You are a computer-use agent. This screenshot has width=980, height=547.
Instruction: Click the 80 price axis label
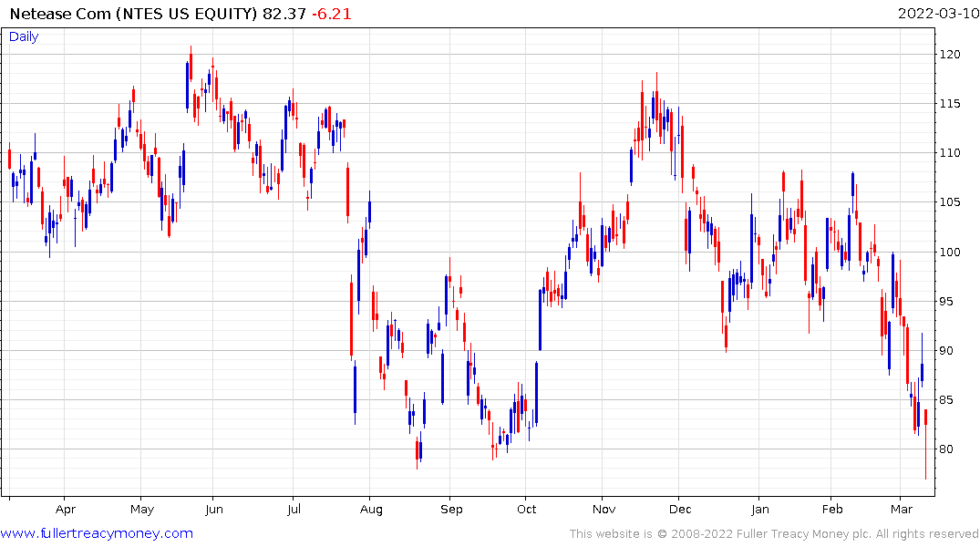[x=947, y=449]
